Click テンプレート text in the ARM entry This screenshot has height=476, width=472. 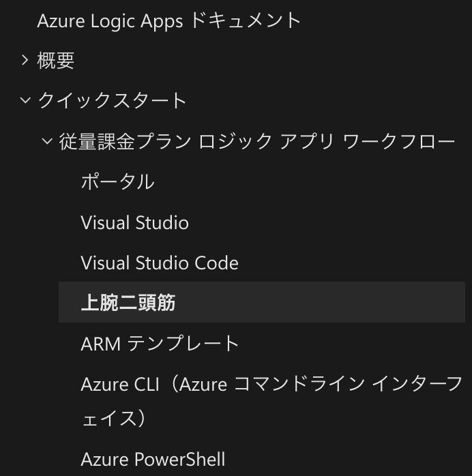pyautogui.click(x=183, y=343)
